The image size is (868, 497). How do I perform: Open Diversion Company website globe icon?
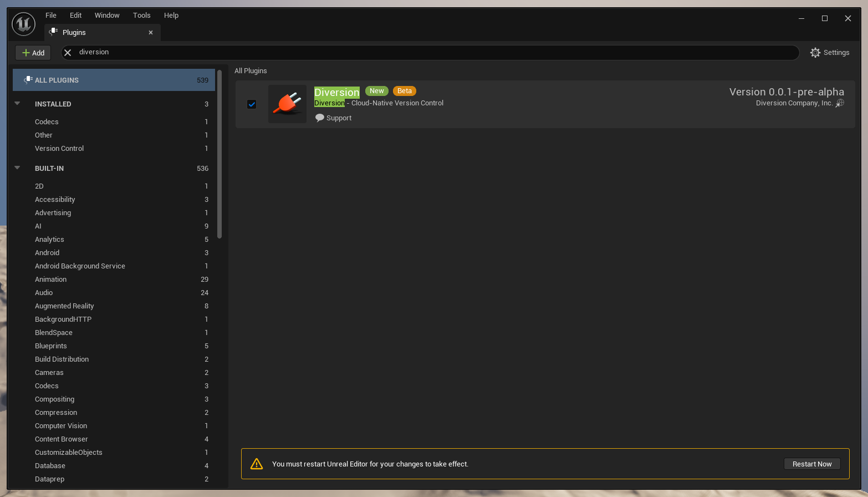840,103
